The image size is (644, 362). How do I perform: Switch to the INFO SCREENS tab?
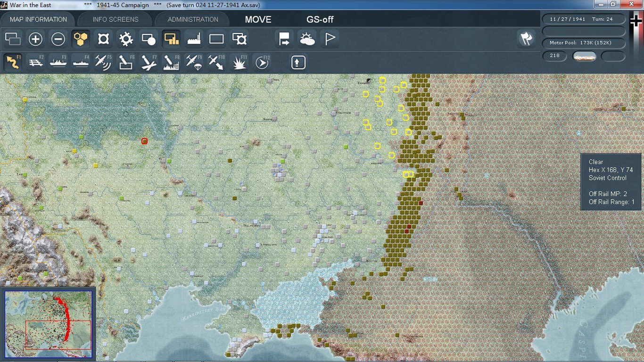pos(116,19)
